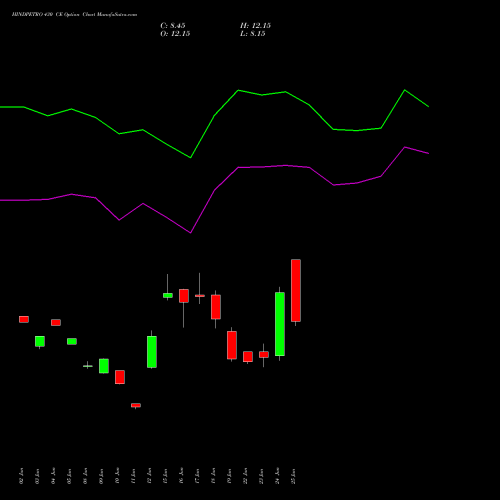500x500 pixels.
Task: Select the lowest small red candle, 11 Jun
Action: [x=136, y=405]
